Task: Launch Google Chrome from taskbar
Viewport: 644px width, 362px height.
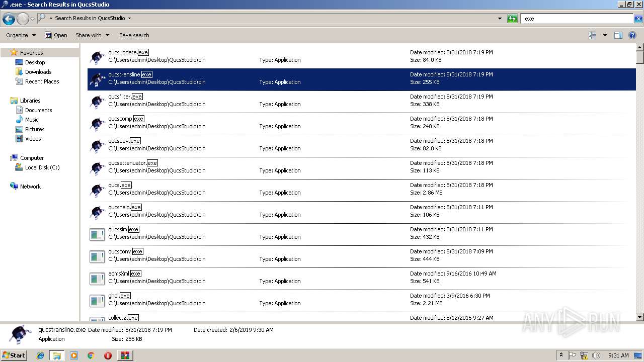Action: coord(91,355)
